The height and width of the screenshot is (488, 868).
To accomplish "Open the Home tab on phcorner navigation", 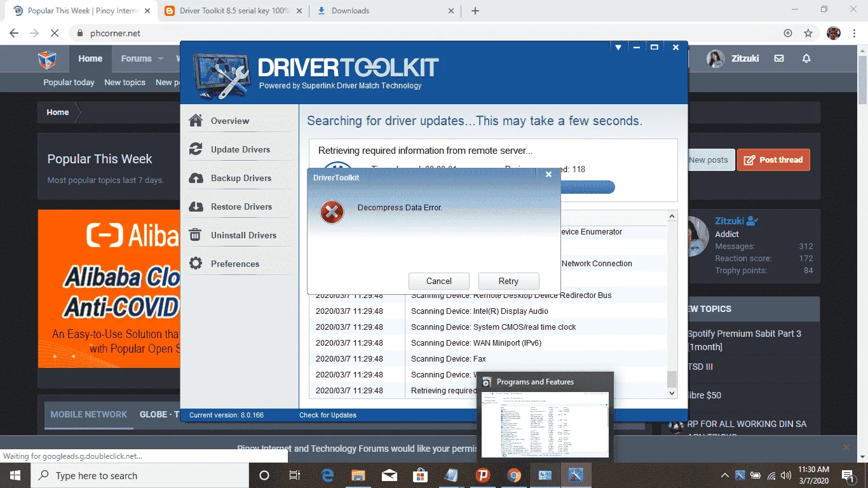I will [90, 58].
